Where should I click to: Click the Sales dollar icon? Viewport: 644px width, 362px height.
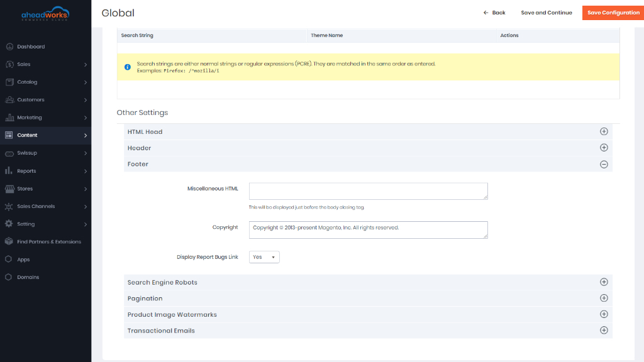click(9, 65)
